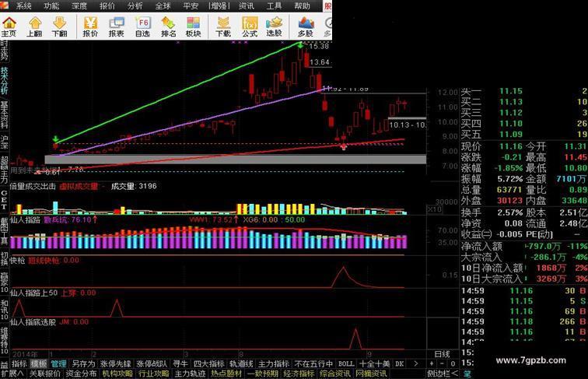Select the 管理 bottom tab
This screenshot has width=588, height=379.
coord(58,363)
